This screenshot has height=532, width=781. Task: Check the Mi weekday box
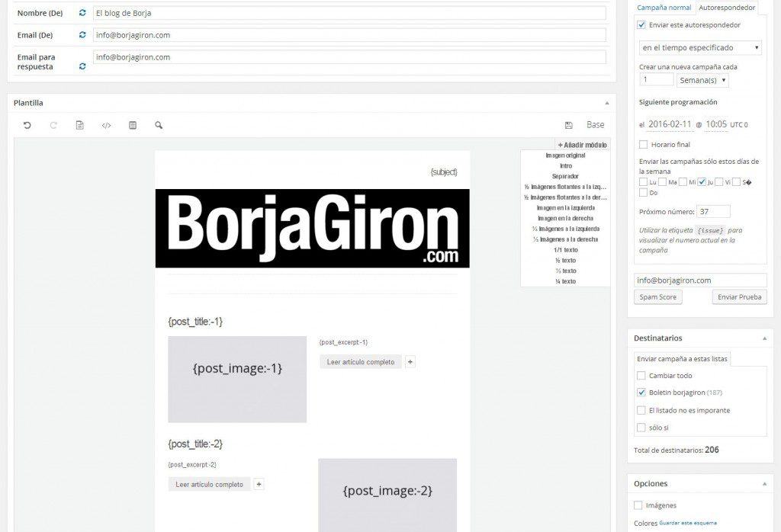[x=683, y=182]
